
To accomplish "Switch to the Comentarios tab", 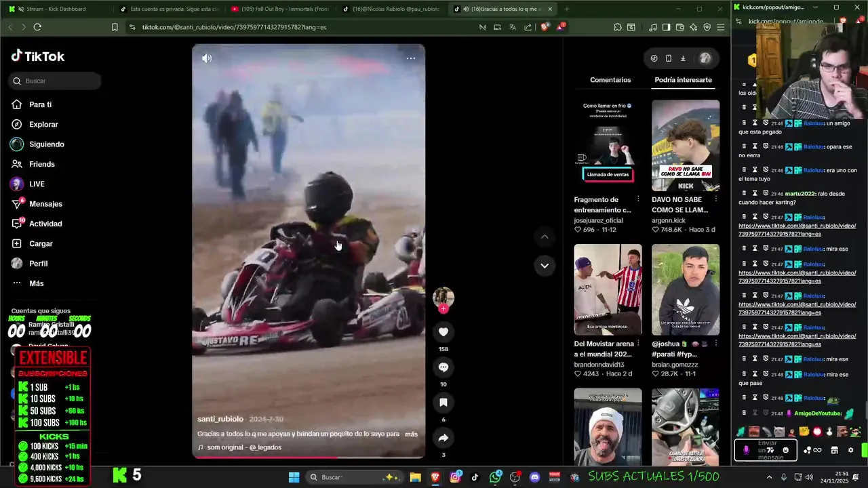I will (610, 80).
